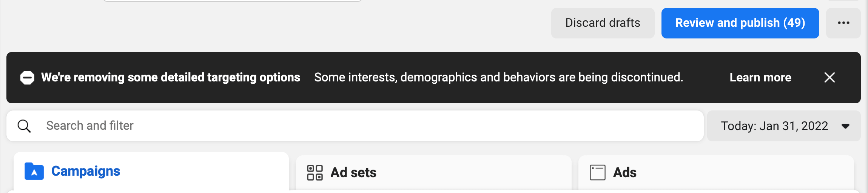This screenshot has height=193, width=868.
Task: Click the Discard drafts button
Action: (x=603, y=23)
